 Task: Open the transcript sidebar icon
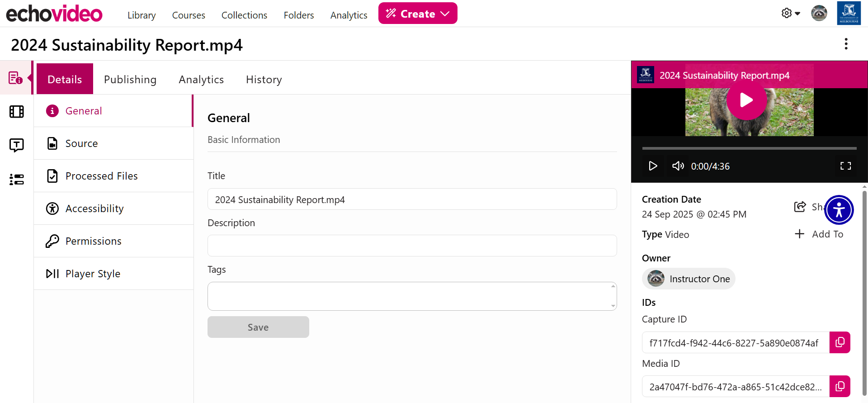[x=17, y=145]
